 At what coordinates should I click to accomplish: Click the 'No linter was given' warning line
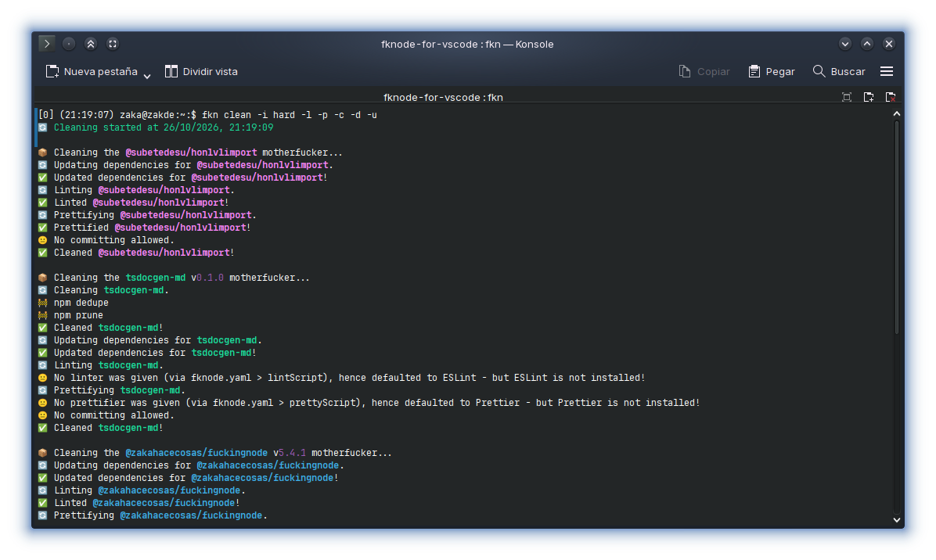pos(349,378)
